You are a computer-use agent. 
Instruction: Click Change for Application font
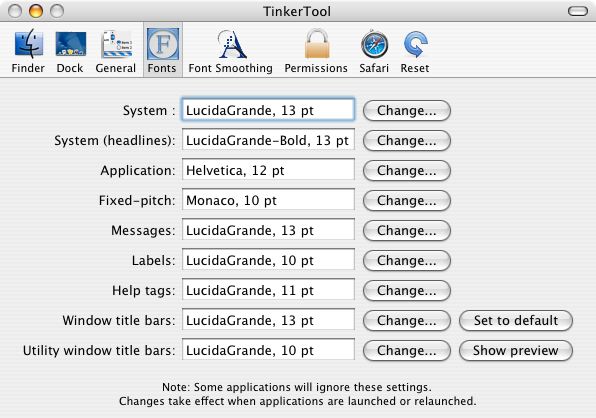click(407, 171)
